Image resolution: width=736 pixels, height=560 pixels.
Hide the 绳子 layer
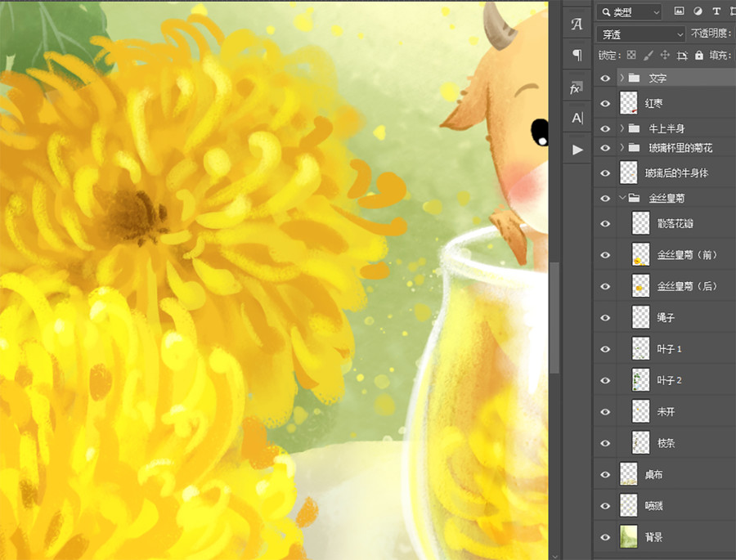click(x=605, y=318)
